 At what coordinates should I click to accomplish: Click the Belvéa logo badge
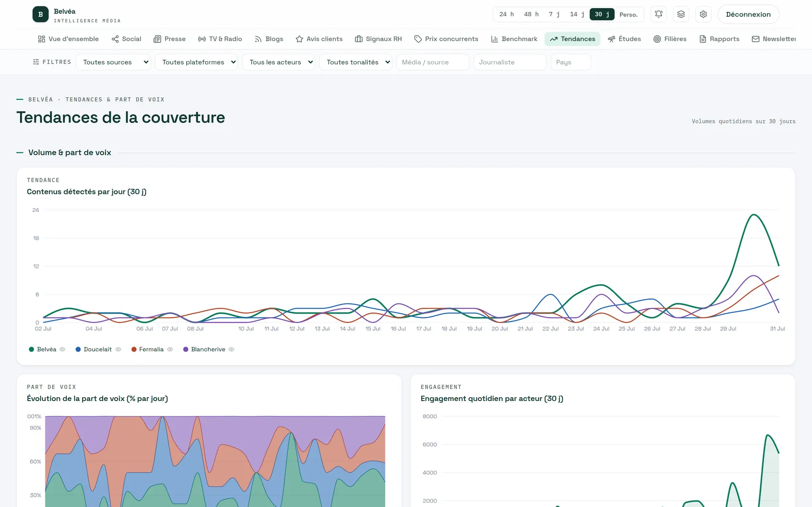pos(41,14)
